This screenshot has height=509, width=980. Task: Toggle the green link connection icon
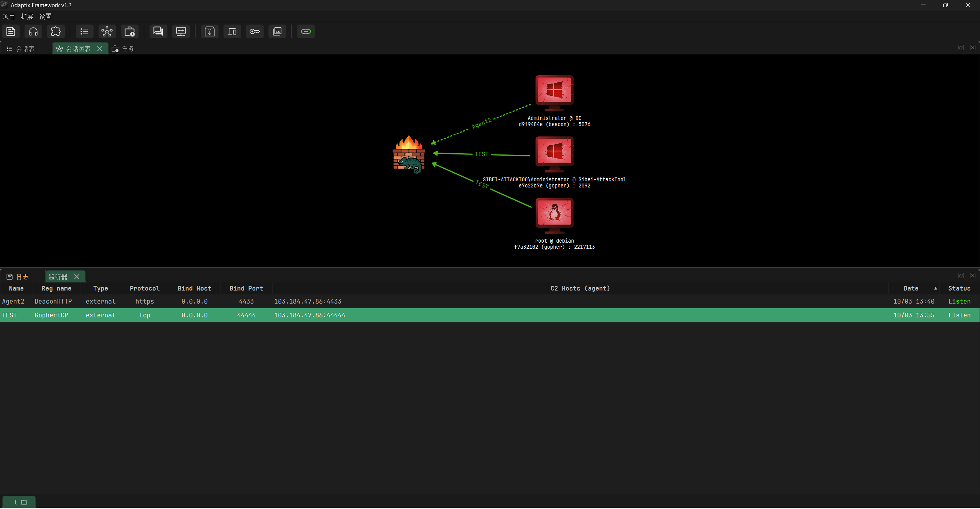(306, 31)
